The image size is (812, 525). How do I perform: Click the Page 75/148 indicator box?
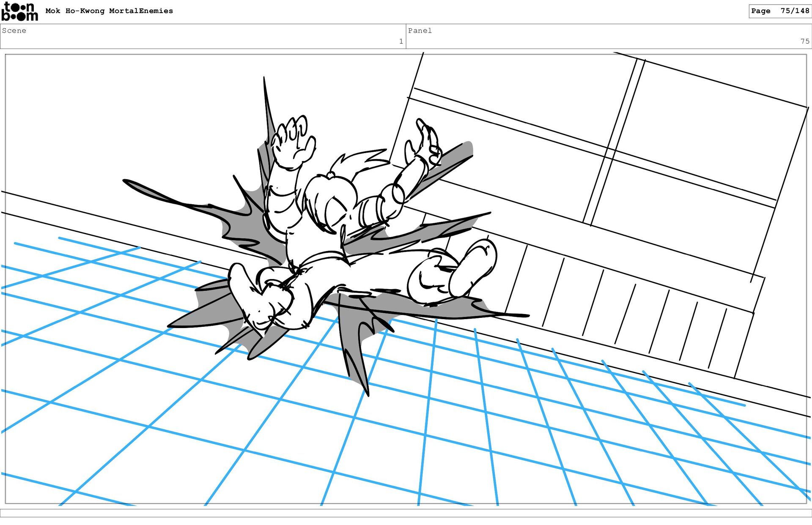pyautogui.click(x=779, y=11)
